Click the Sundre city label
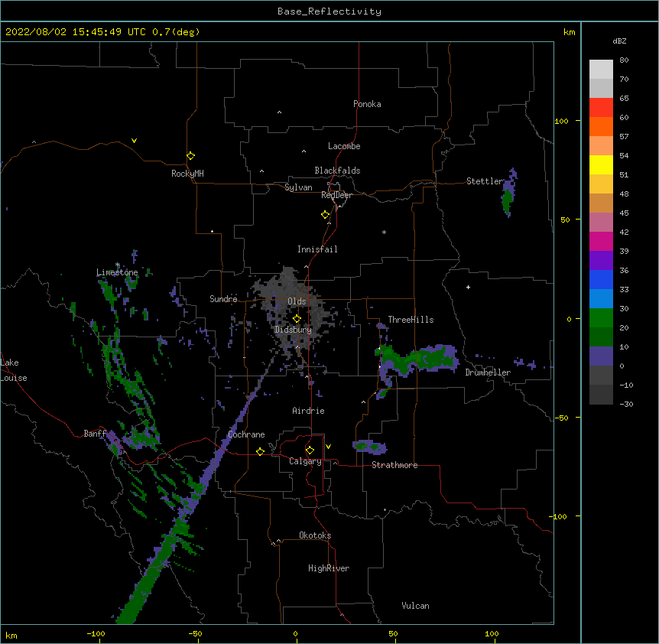Viewport: 659px width, 644px height. pyautogui.click(x=223, y=299)
